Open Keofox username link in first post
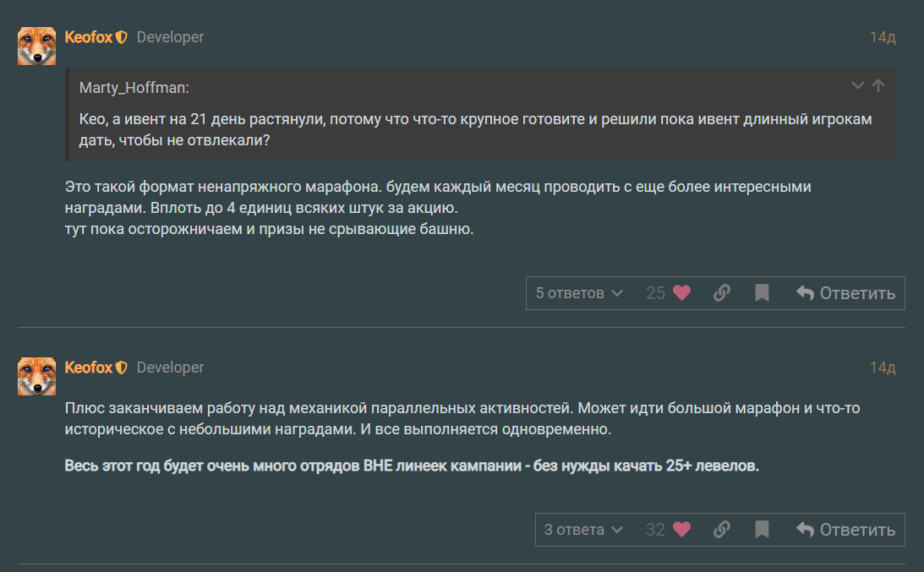This screenshot has height=572, width=924. point(88,37)
